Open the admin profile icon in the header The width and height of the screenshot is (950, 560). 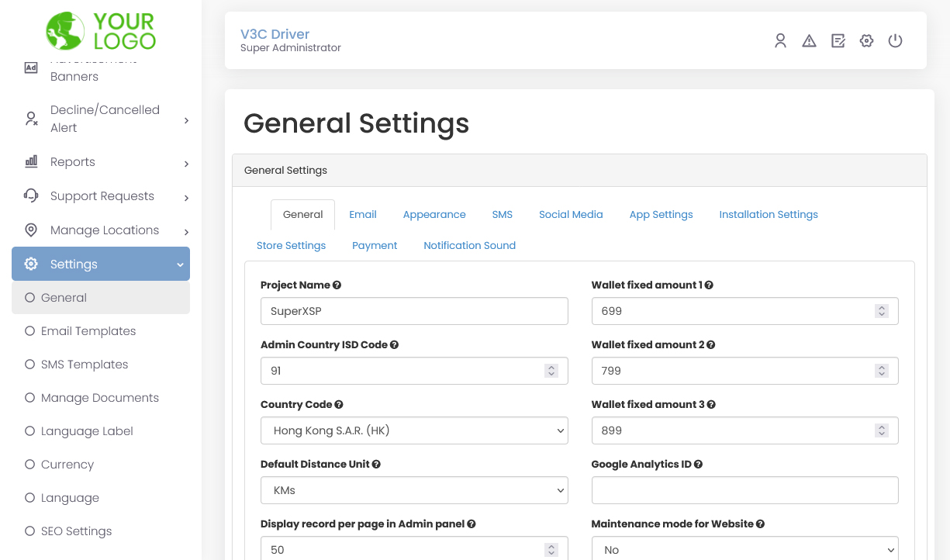pos(780,40)
